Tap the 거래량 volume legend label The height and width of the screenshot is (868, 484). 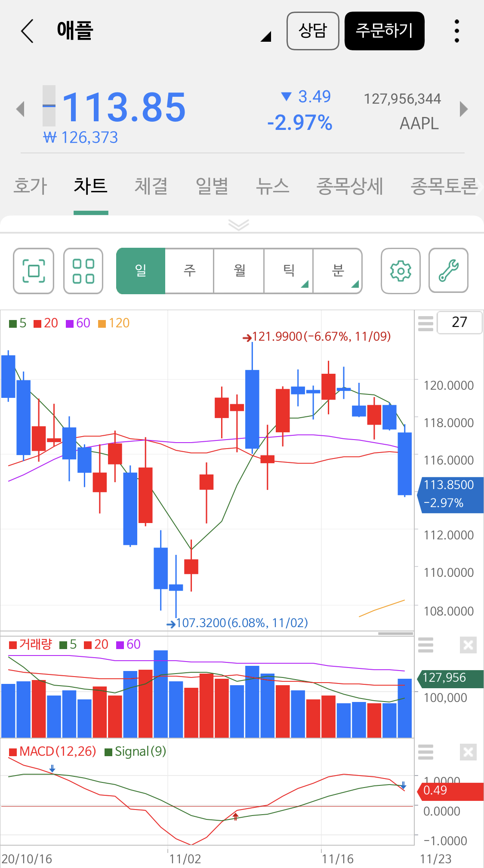[35, 644]
